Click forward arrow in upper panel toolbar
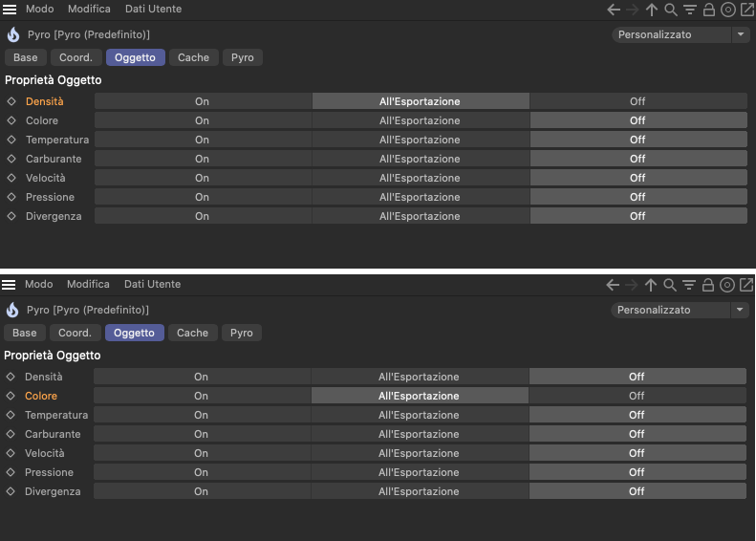 [632, 10]
